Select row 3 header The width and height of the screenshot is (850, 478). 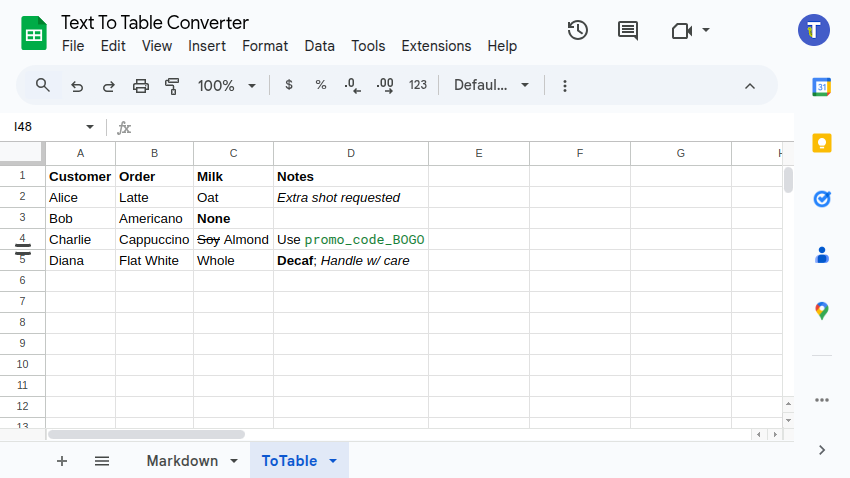pos(22,218)
